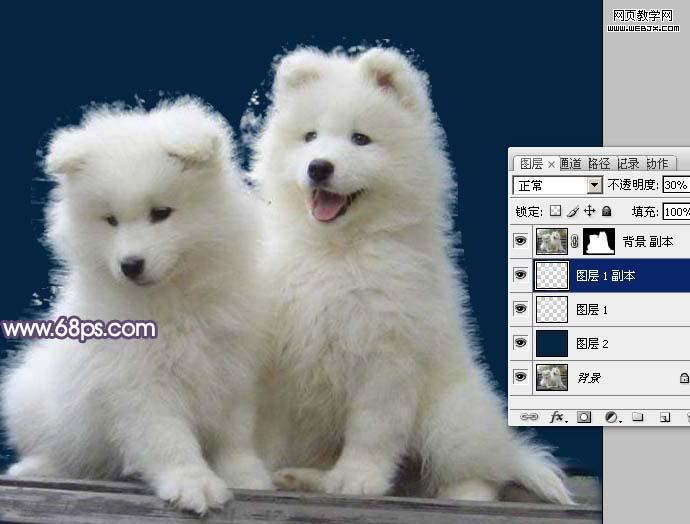Screen dimensions: 690x524
Task: Switch to 图层 tab
Action: pos(531,164)
